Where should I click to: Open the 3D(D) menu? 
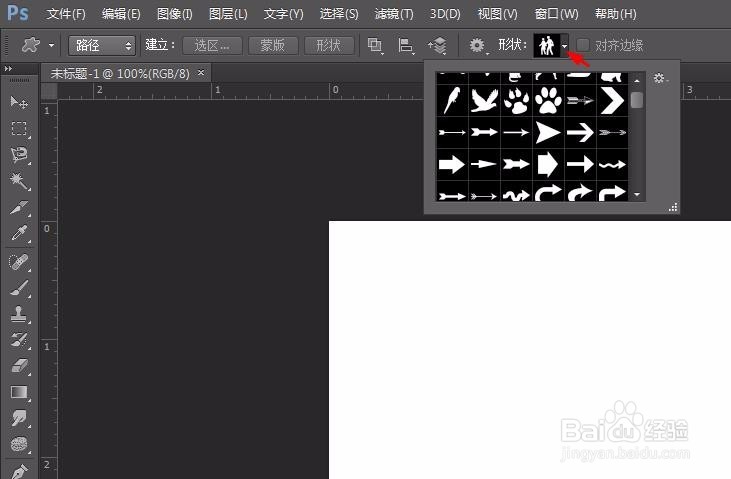point(445,14)
